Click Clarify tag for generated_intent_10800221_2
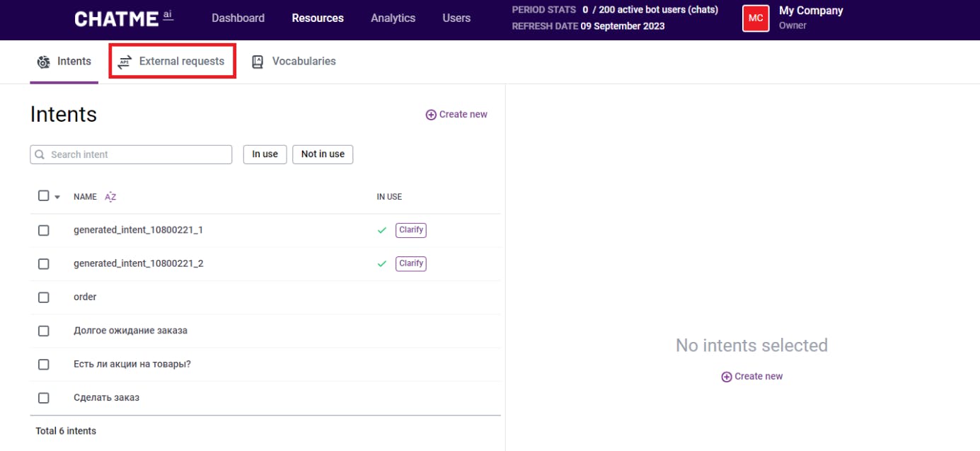This screenshot has width=980, height=451. [411, 263]
